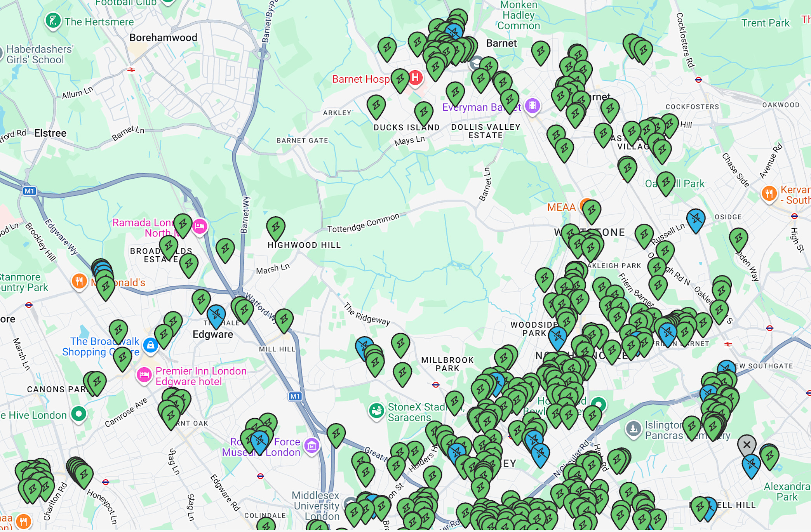The height and width of the screenshot is (532, 811).
Task: Open the Premier Inn London Edgware hotel pin
Action: [x=144, y=375]
